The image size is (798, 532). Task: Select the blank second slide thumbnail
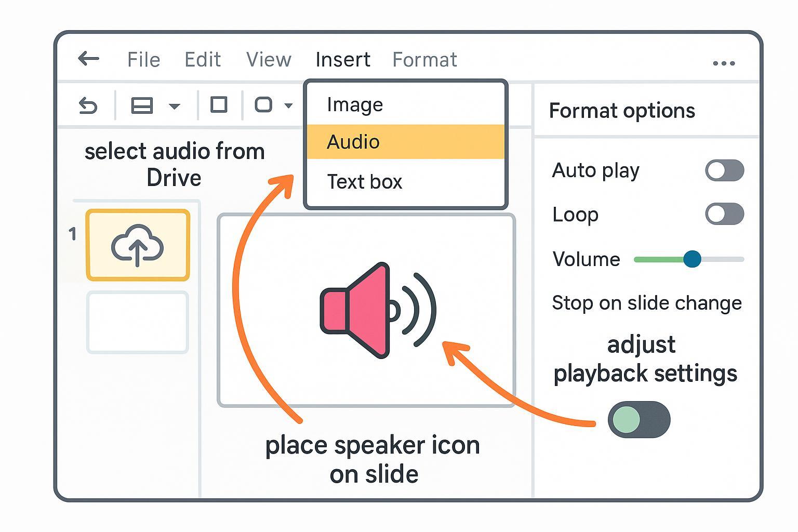[x=138, y=323]
